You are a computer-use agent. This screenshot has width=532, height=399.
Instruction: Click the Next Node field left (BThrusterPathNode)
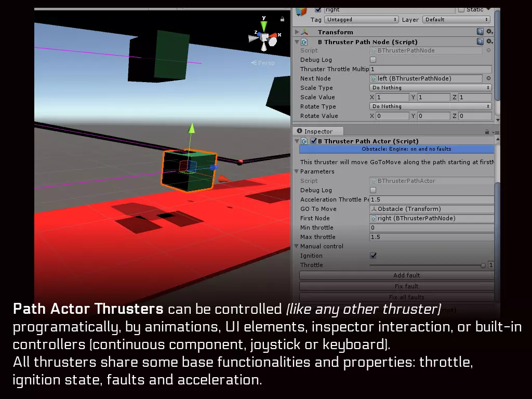tap(426, 78)
